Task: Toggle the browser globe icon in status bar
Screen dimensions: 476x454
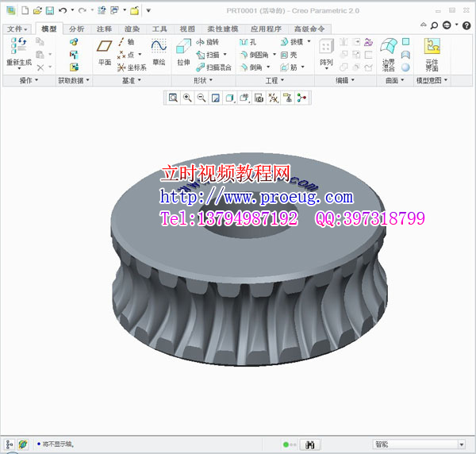Action: point(23,444)
